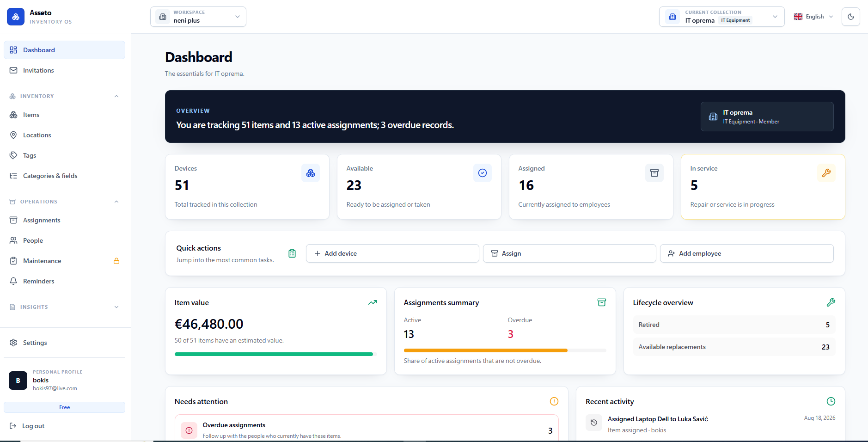This screenshot has height=442, width=868.
Task: Click the Assignments summary orange progress bar
Action: click(486, 350)
